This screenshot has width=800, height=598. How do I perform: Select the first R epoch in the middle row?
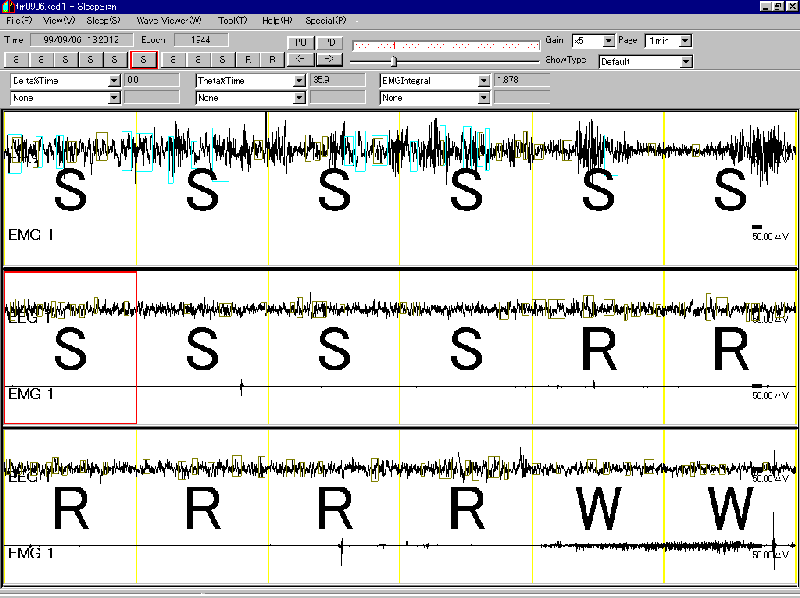[x=598, y=347]
